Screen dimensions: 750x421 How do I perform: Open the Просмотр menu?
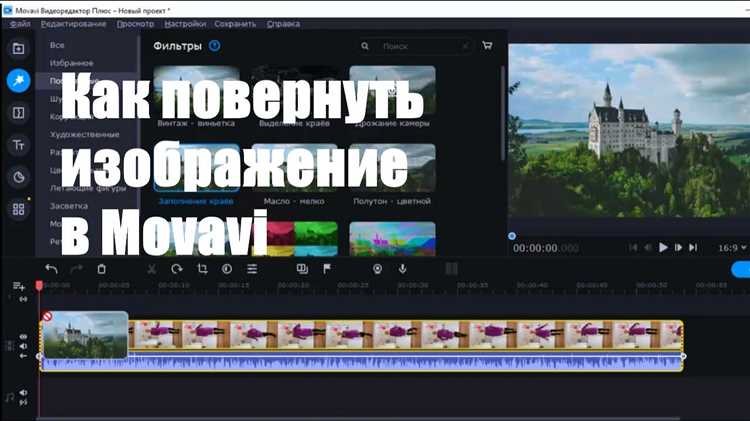click(x=135, y=24)
